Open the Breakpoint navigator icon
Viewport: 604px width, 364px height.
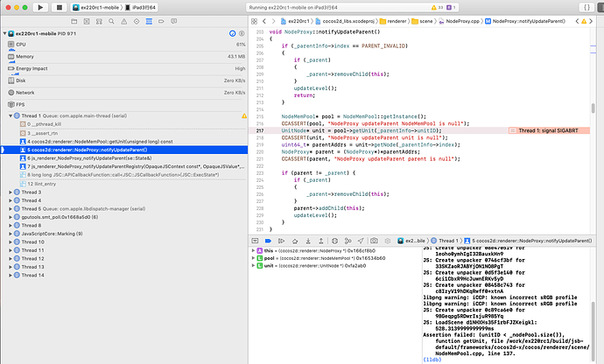(161, 21)
